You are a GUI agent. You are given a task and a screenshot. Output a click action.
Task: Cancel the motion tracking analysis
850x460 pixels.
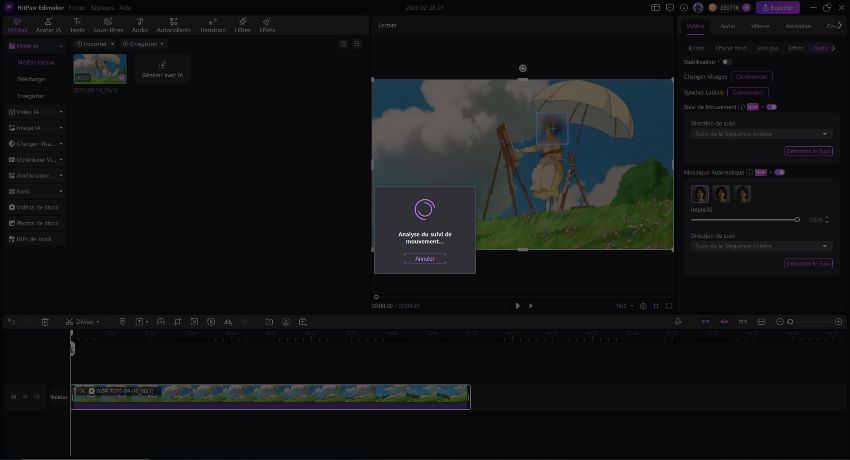pyautogui.click(x=424, y=258)
